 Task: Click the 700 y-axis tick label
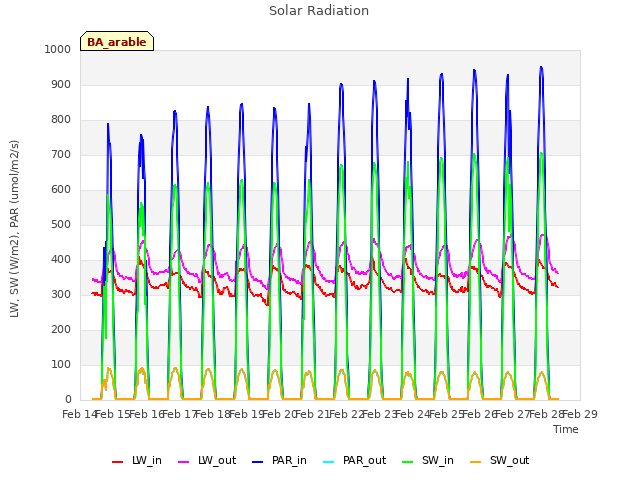[x=61, y=155]
